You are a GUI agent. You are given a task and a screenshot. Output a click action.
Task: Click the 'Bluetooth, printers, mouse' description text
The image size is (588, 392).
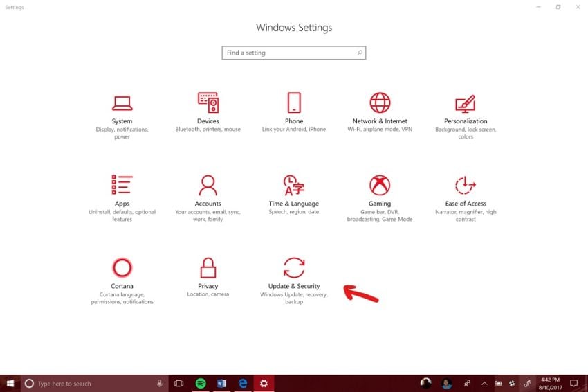[x=208, y=129]
